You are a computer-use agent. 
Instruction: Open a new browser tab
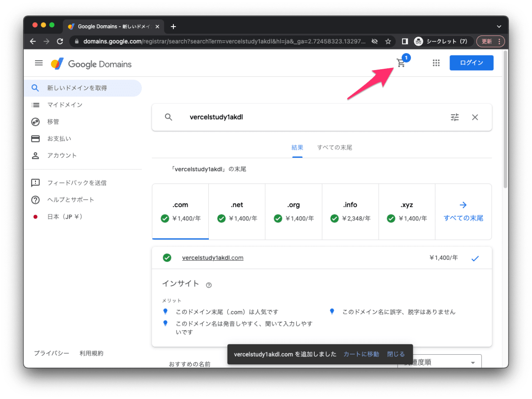pyautogui.click(x=173, y=27)
